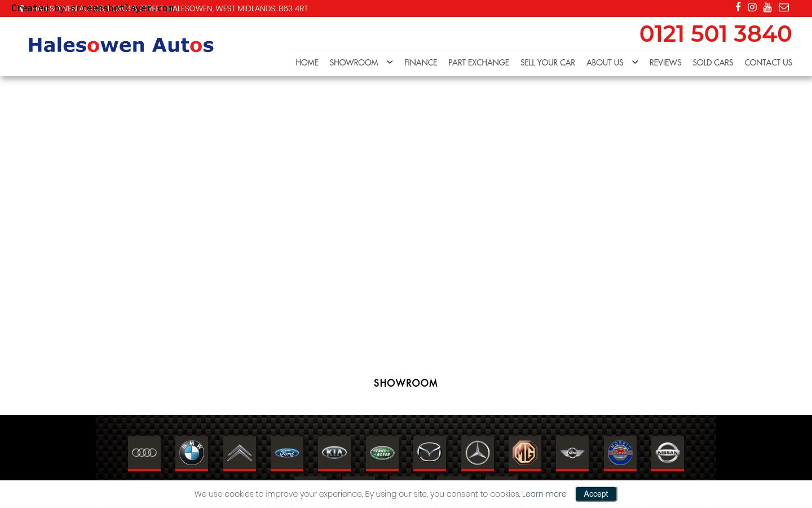Select the Mercedes-Benz star logo
This screenshot has height=508, width=812.
pyautogui.click(x=478, y=453)
